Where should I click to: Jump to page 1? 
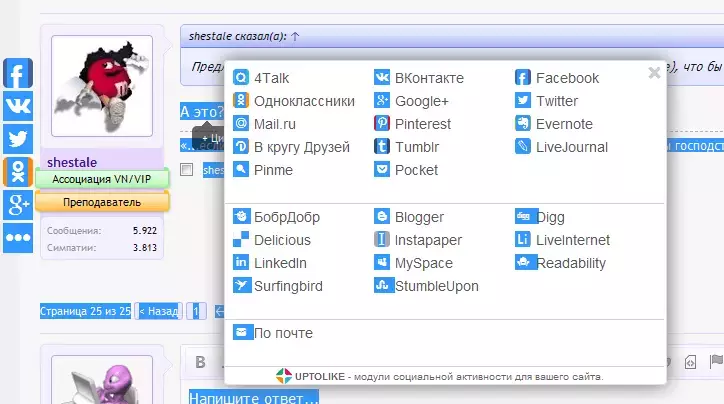196,311
